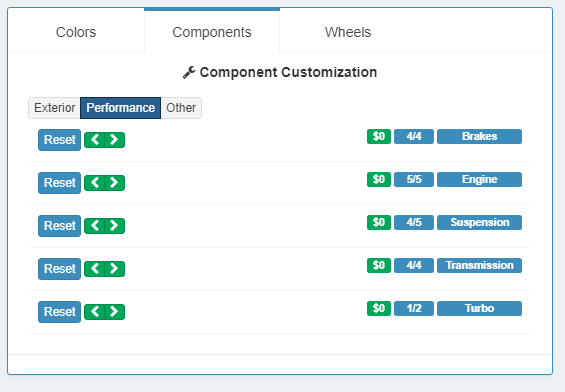The width and height of the screenshot is (565, 392).
Task: Click the next arrow in the Suspension row
Action: pyautogui.click(x=115, y=226)
